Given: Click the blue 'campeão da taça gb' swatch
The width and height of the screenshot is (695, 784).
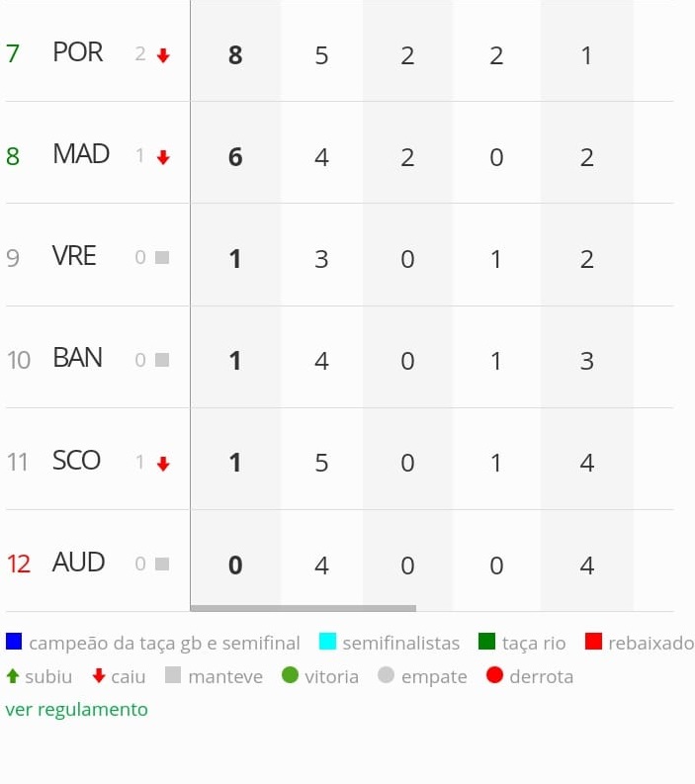Looking at the screenshot, I should coord(14,641).
